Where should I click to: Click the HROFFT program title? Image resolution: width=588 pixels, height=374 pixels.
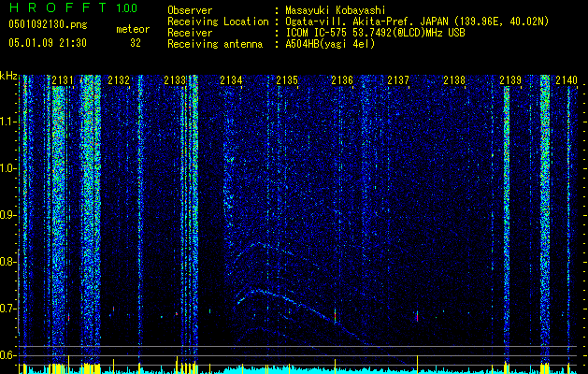tap(58, 7)
